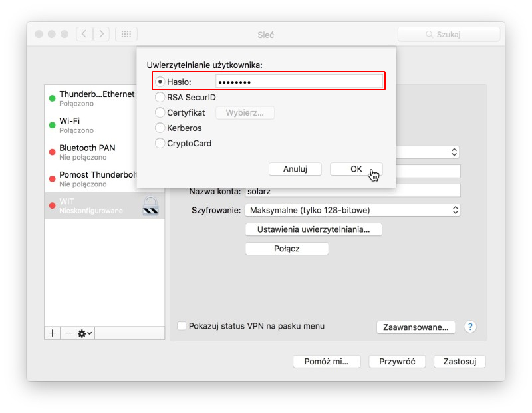Viewport: 532px width, 413px height.
Task: Enable Pokazuj status VPN na pasku menu
Action: click(182, 326)
